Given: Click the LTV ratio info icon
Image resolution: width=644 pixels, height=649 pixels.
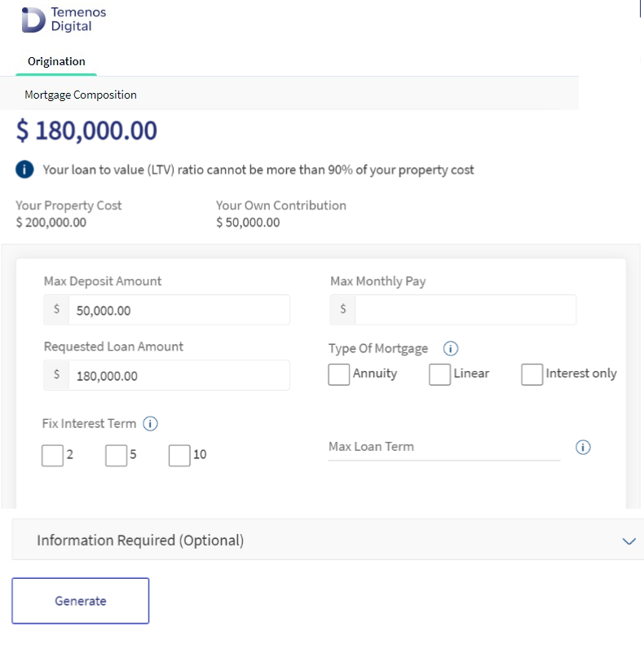Looking at the screenshot, I should click(x=24, y=170).
